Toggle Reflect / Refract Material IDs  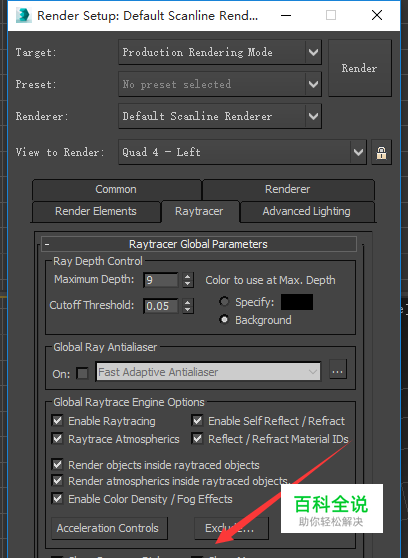[x=197, y=438]
